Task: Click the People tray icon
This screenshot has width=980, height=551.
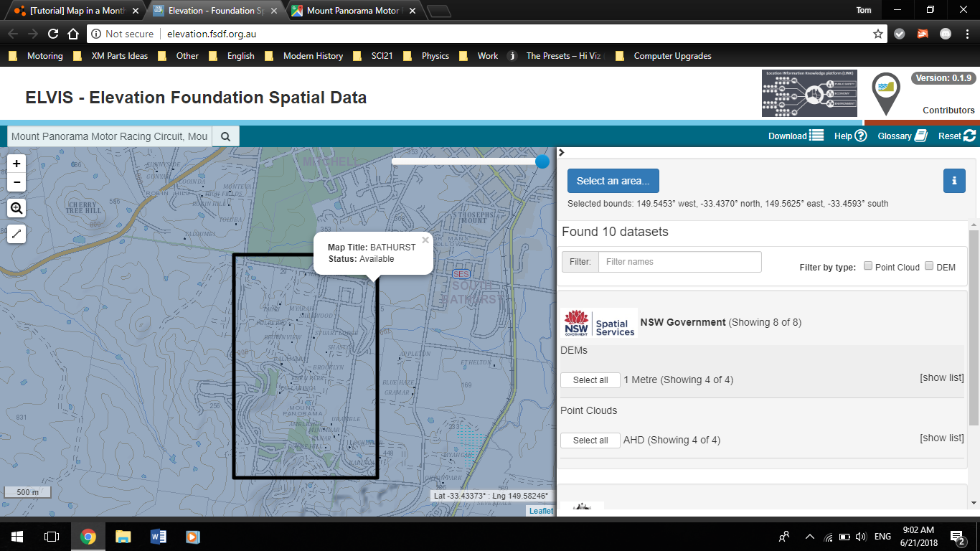Action: pyautogui.click(x=784, y=537)
